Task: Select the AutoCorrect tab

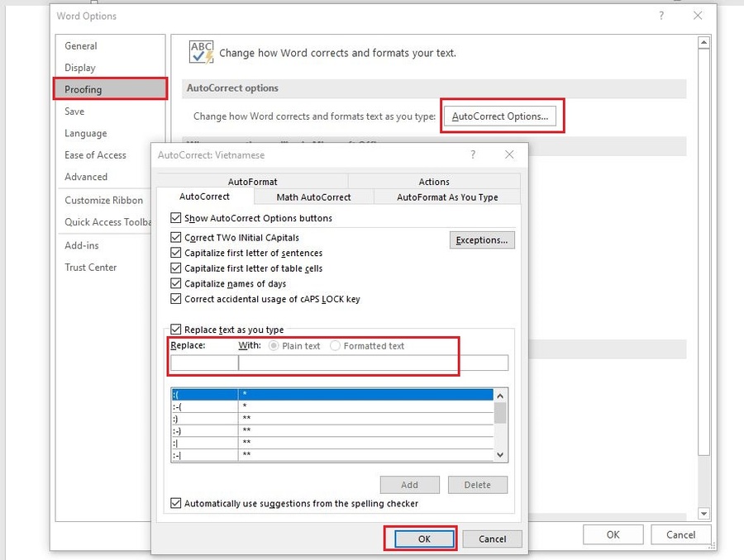Action: pos(204,197)
